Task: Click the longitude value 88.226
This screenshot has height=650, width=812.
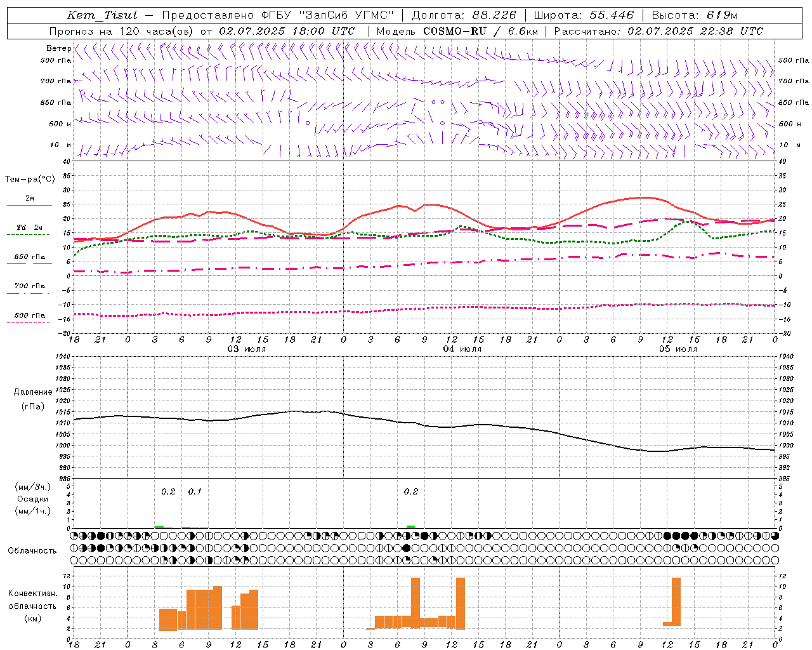Action: click(494, 15)
